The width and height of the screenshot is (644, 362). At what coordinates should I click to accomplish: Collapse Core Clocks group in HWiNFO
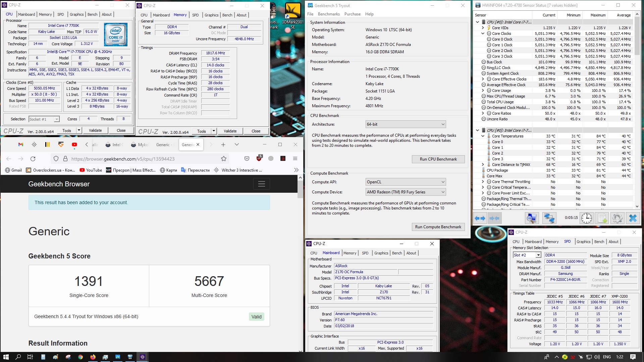click(x=483, y=34)
